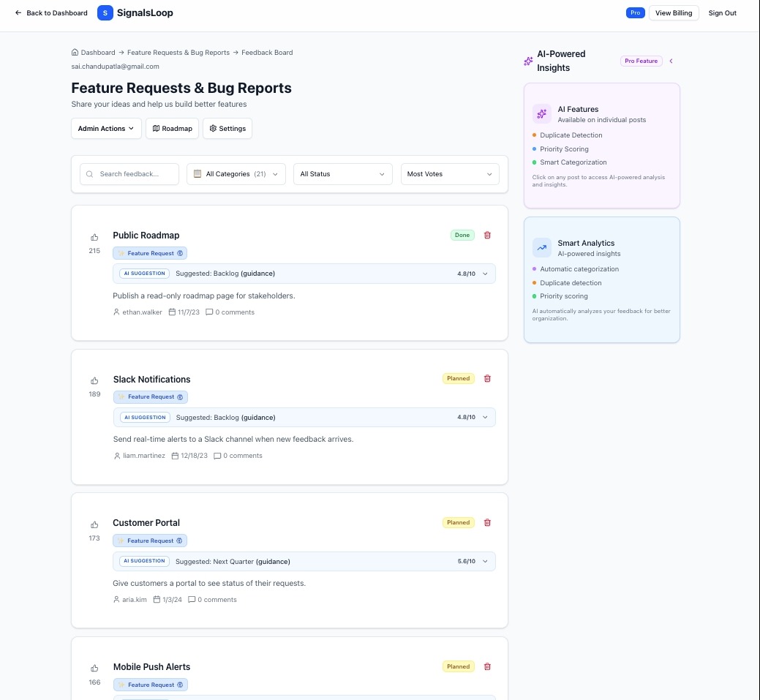This screenshot has height=700, width=760.
Task: Upvote the Public Roadmap post
Action: click(x=94, y=237)
